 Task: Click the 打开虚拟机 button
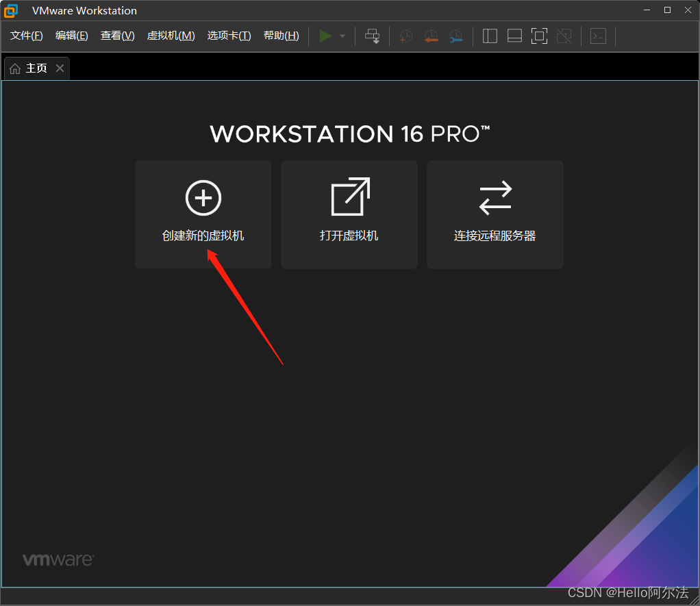[349, 214]
